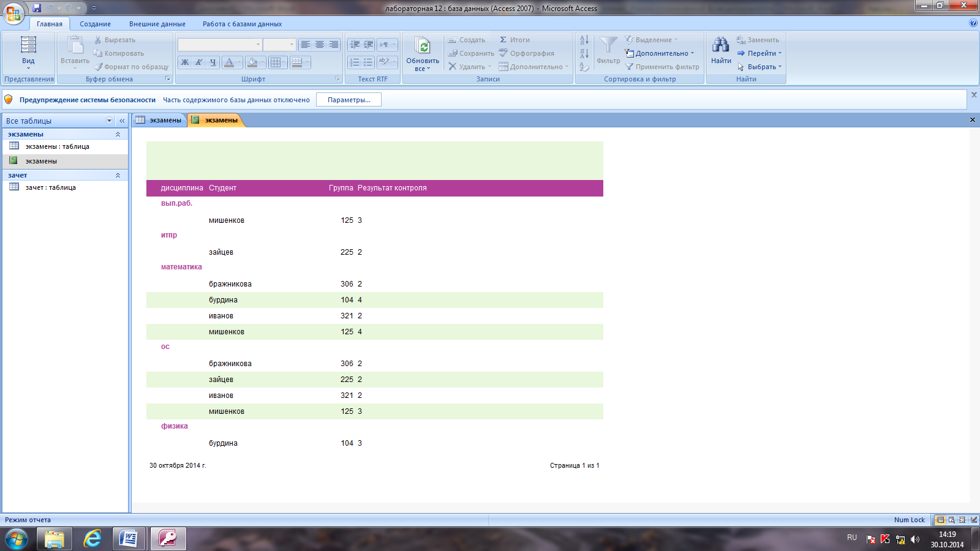Apply the font color A swatch
Viewport: 980px width, 551px height.
coord(228,62)
